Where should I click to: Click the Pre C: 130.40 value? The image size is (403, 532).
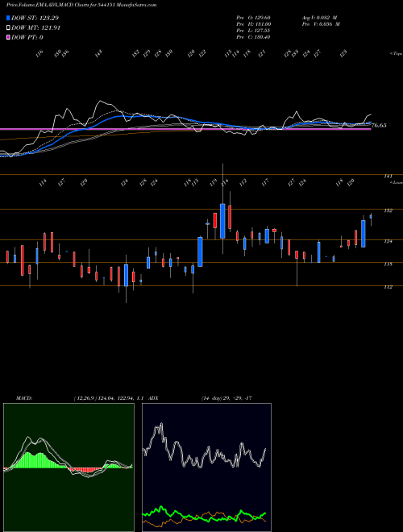click(x=253, y=37)
